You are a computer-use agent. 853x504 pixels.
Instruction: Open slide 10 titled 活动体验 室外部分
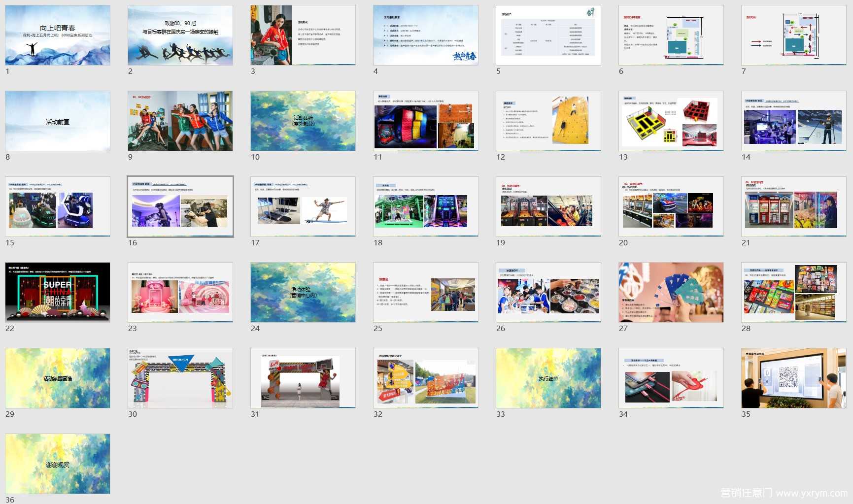point(303,121)
